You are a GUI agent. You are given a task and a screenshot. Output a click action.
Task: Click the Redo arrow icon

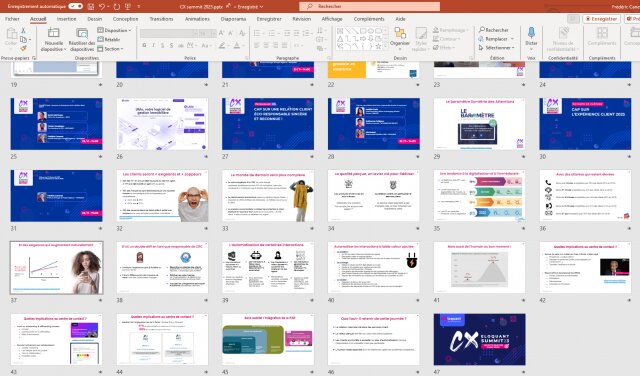pos(117,7)
